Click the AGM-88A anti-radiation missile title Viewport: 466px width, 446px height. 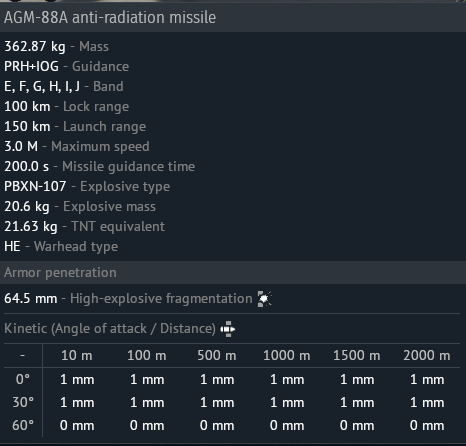pyautogui.click(x=110, y=18)
